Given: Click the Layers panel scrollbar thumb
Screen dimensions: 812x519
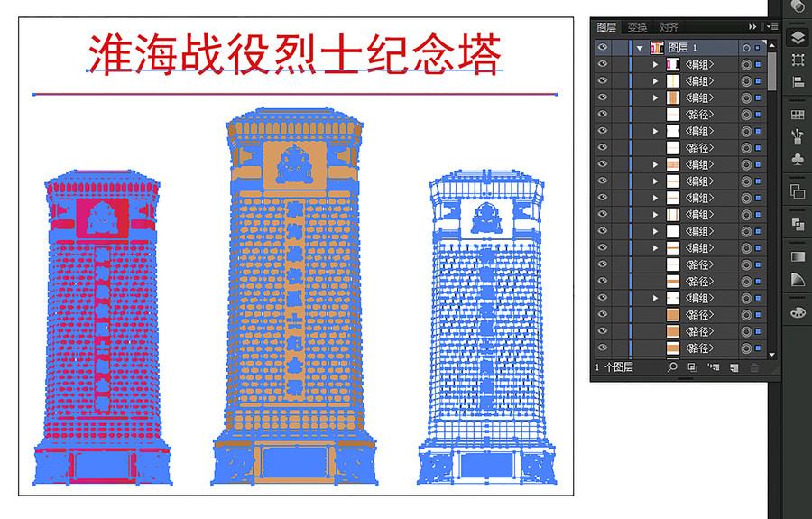Looking at the screenshot, I should pyautogui.click(x=771, y=71).
